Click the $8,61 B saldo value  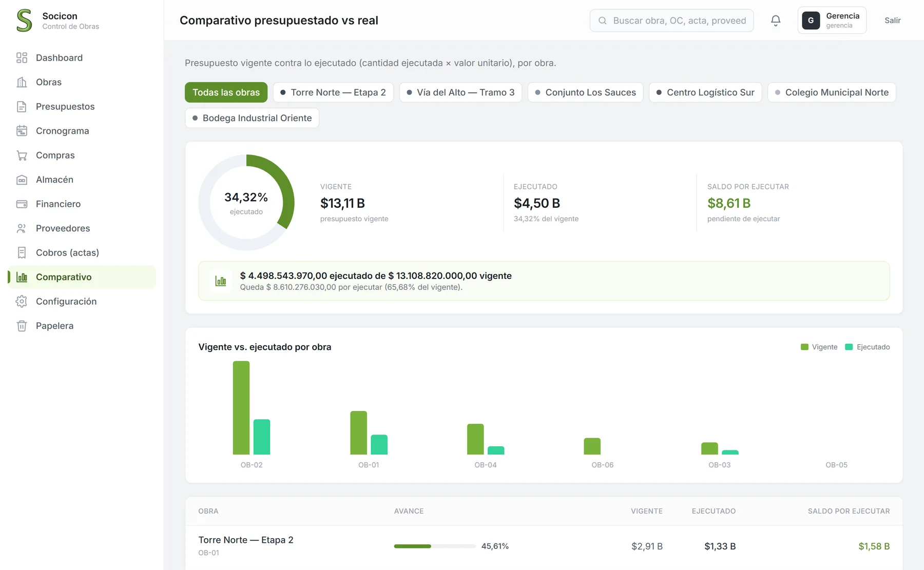pyautogui.click(x=729, y=204)
